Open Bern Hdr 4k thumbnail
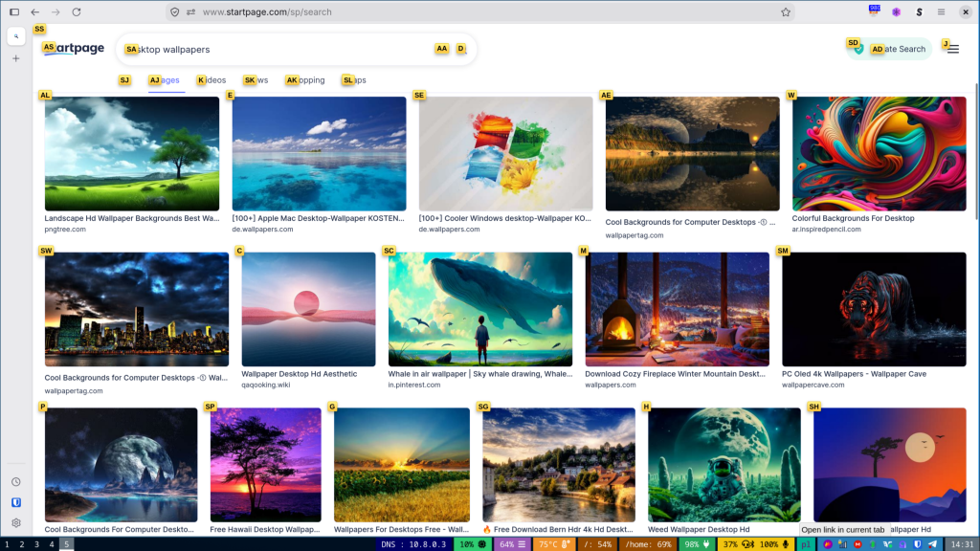The image size is (980, 551). 559,465
